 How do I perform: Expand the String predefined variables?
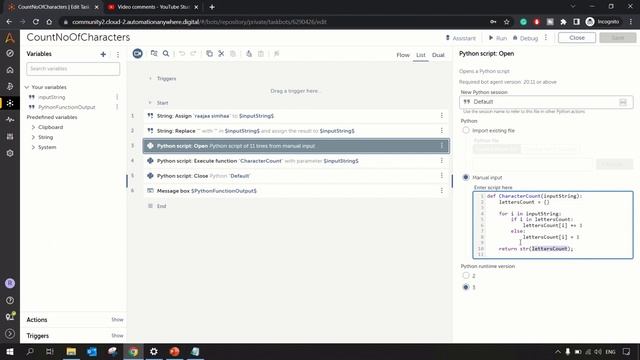point(33,137)
